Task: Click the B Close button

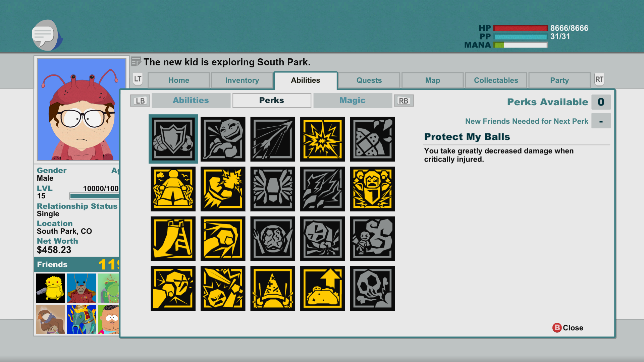Action: (x=568, y=328)
